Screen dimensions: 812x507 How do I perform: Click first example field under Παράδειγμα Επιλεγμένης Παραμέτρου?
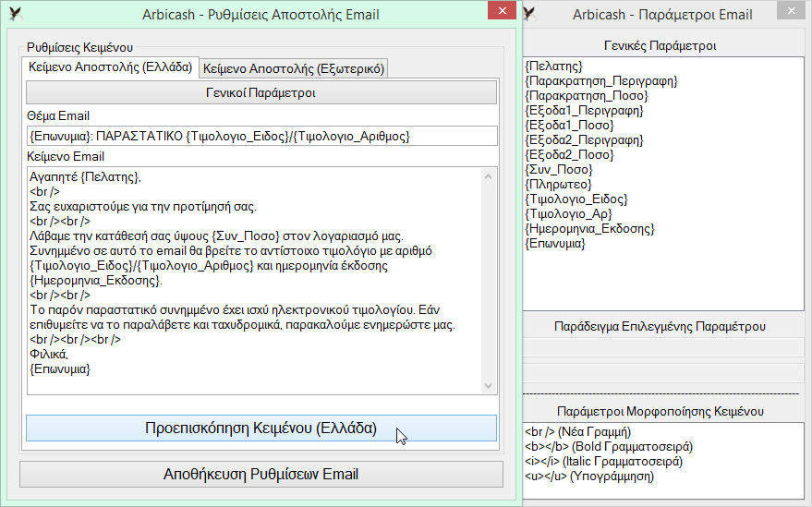tap(663, 347)
